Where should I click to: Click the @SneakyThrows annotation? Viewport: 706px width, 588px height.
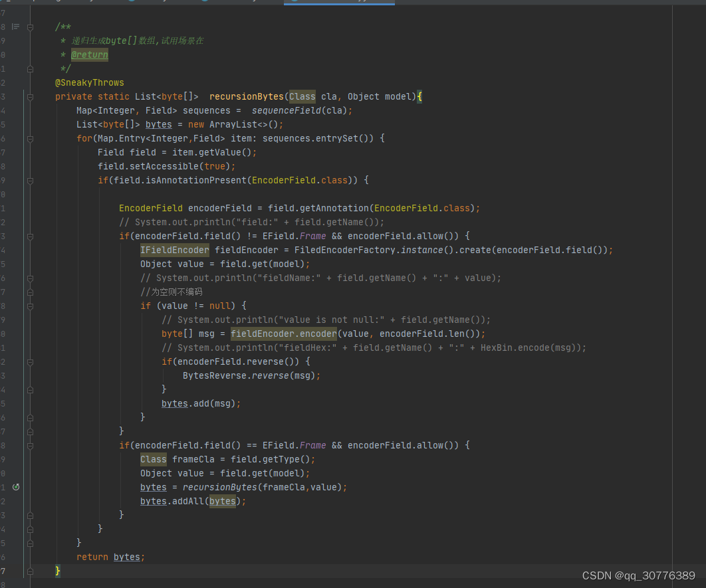[90, 83]
